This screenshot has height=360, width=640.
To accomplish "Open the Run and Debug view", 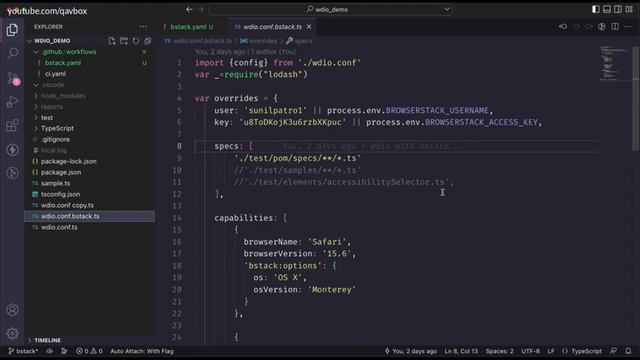I will pos(12,101).
